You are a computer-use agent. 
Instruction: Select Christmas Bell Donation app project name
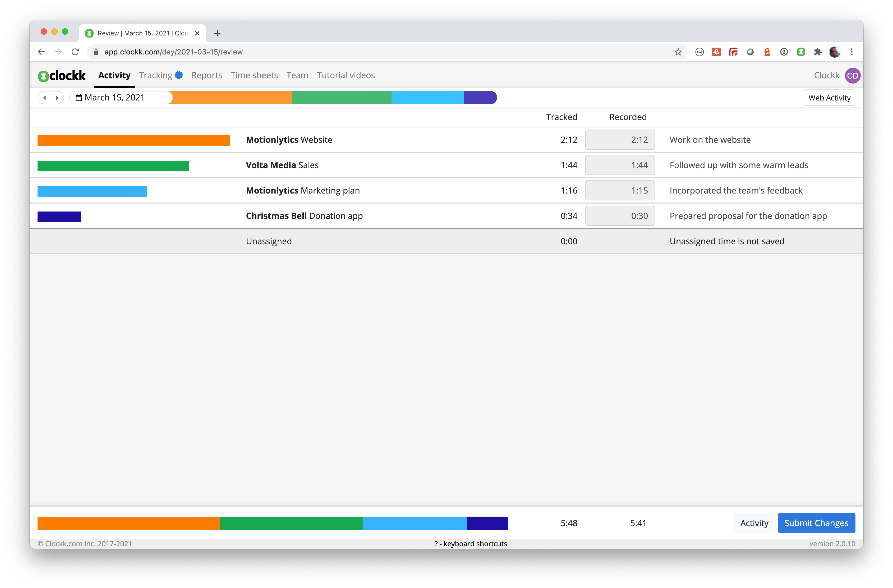pyautogui.click(x=304, y=216)
